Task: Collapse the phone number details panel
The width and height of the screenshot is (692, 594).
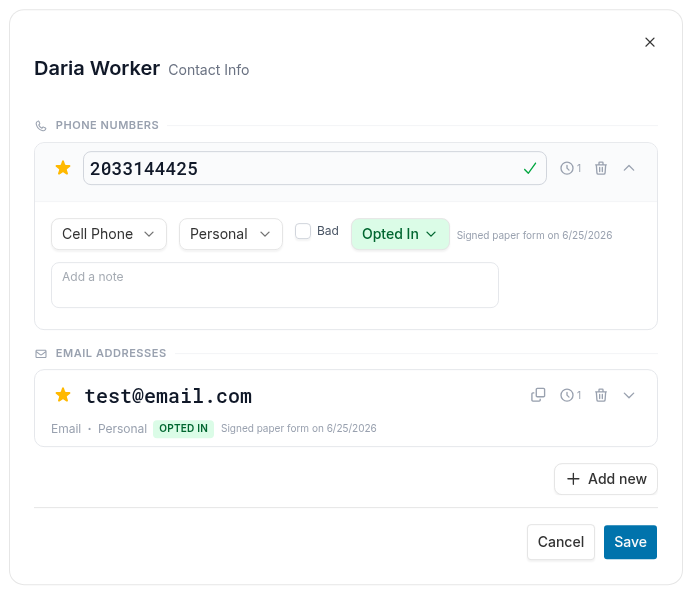Action: click(629, 168)
